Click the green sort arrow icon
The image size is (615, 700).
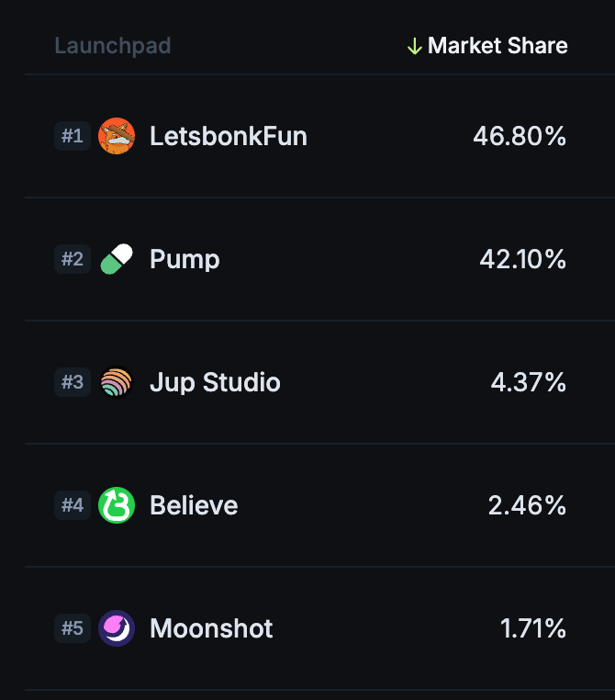coord(414,46)
